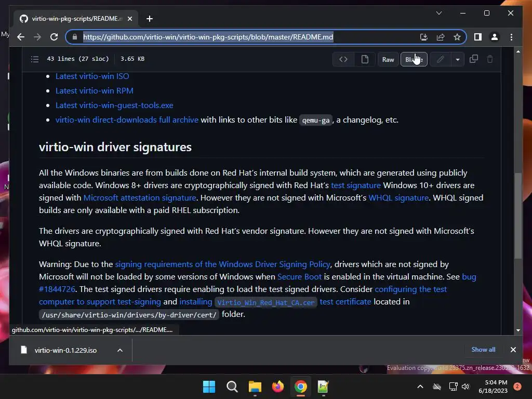The height and width of the screenshot is (399, 532).
Task: Display the rendered file view
Action: [365, 59]
